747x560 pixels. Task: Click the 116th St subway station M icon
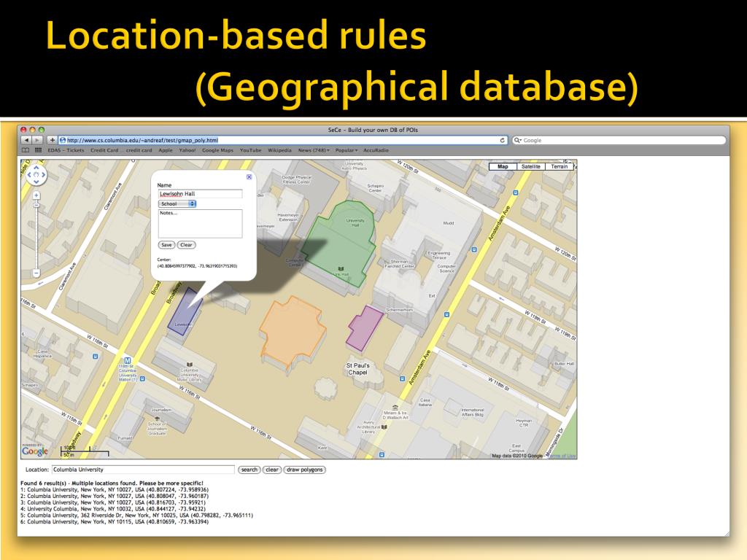pos(127,360)
